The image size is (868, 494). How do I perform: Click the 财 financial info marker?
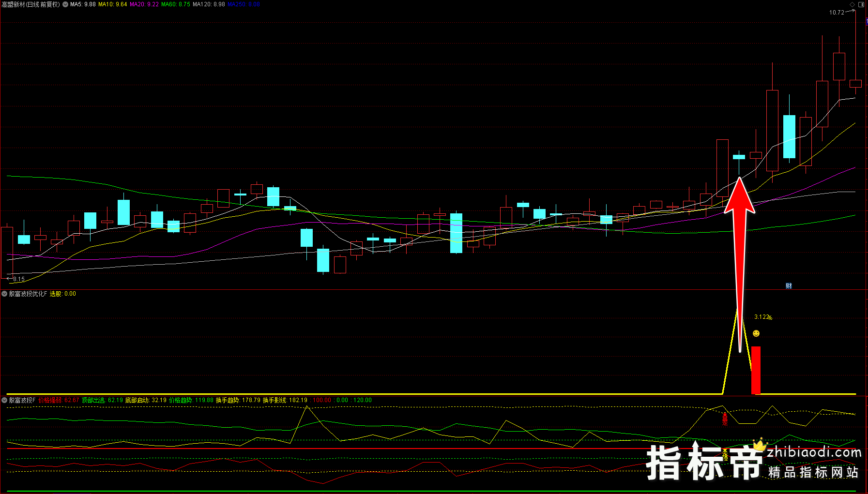(789, 286)
